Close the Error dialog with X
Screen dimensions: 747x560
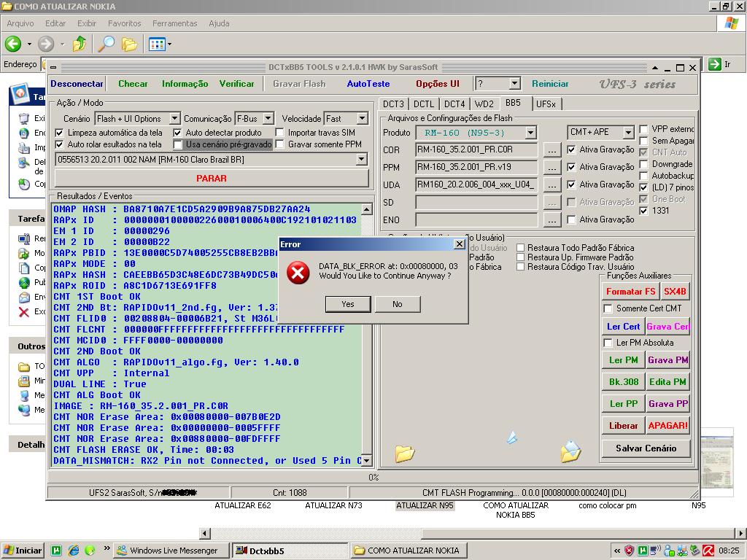click(x=460, y=244)
